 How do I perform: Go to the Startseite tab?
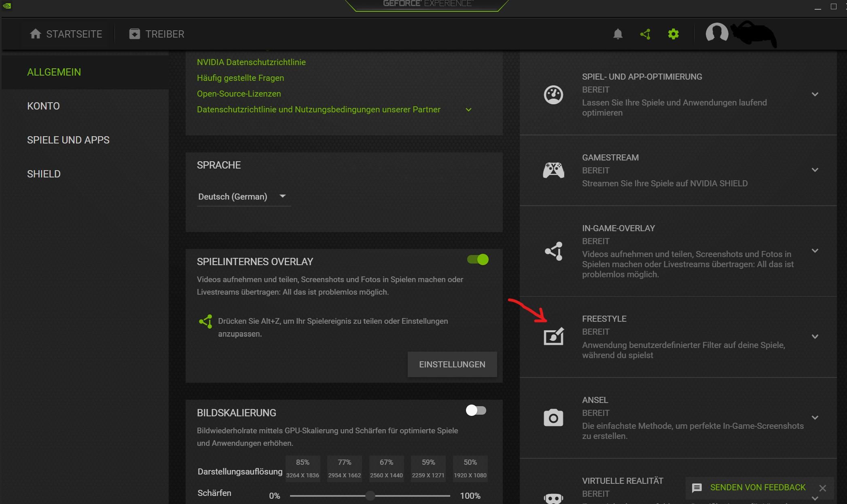pyautogui.click(x=66, y=34)
